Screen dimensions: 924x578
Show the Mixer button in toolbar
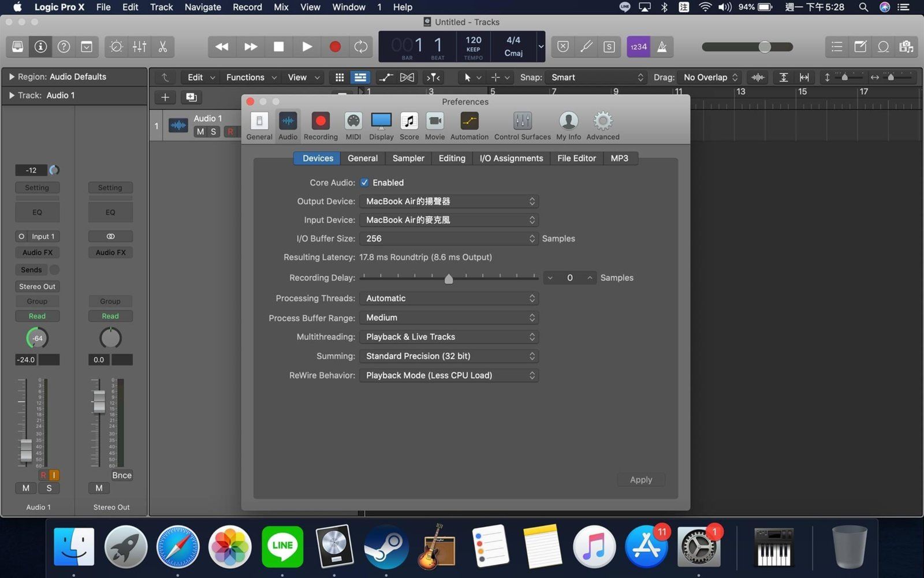tap(139, 47)
